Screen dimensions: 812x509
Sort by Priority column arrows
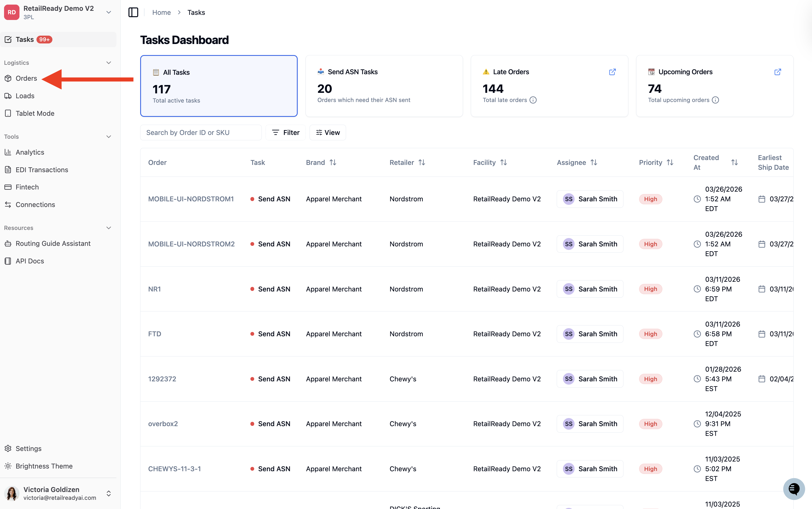tap(670, 162)
